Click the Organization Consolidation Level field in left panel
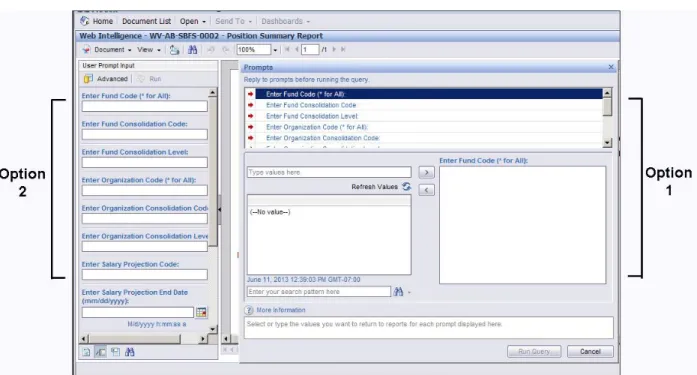This screenshot has height=375, width=697. [144, 247]
